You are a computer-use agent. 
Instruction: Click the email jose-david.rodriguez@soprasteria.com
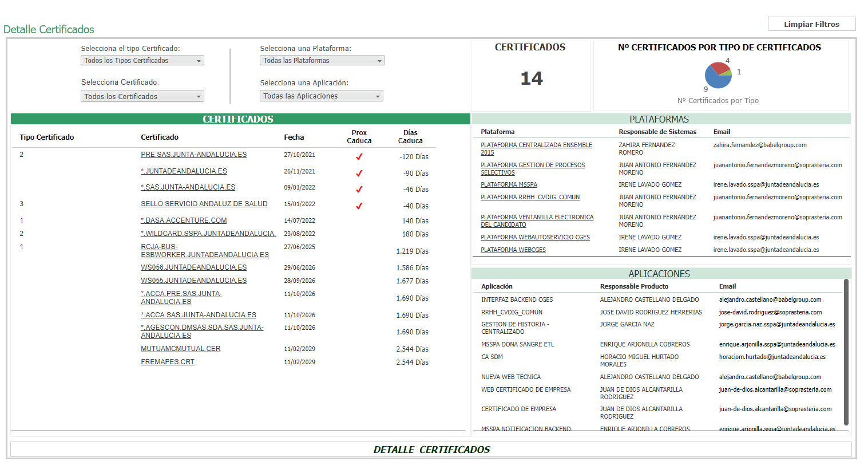pyautogui.click(x=770, y=313)
